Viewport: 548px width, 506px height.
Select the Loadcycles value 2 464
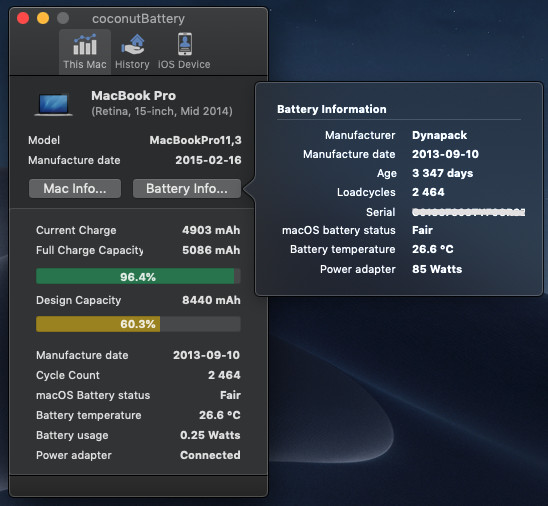pyautogui.click(x=428, y=192)
